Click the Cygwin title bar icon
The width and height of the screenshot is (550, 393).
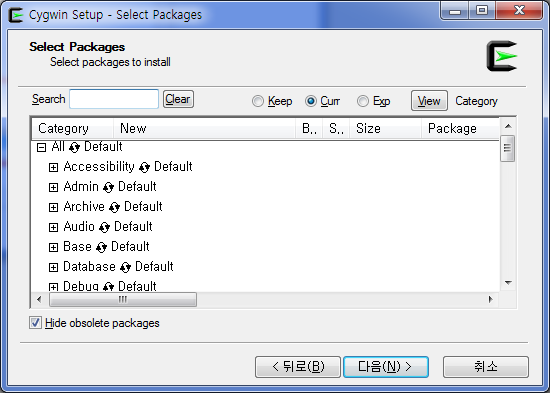click(x=16, y=15)
